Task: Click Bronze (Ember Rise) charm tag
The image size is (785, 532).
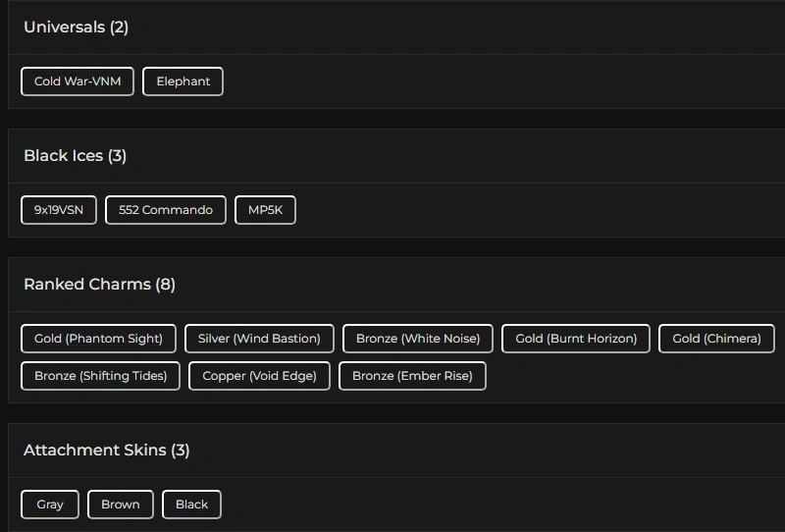Action: click(412, 376)
